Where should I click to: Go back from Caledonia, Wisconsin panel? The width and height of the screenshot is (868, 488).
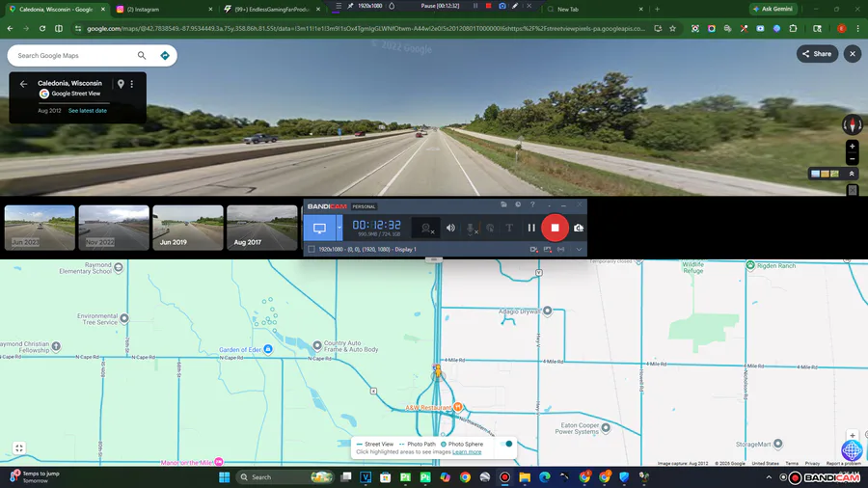(23, 84)
